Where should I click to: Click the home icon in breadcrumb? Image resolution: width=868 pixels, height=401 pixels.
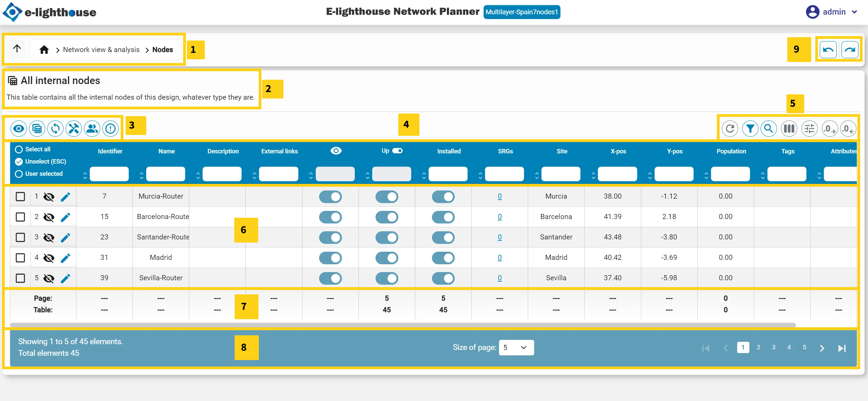[x=44, y=50]
